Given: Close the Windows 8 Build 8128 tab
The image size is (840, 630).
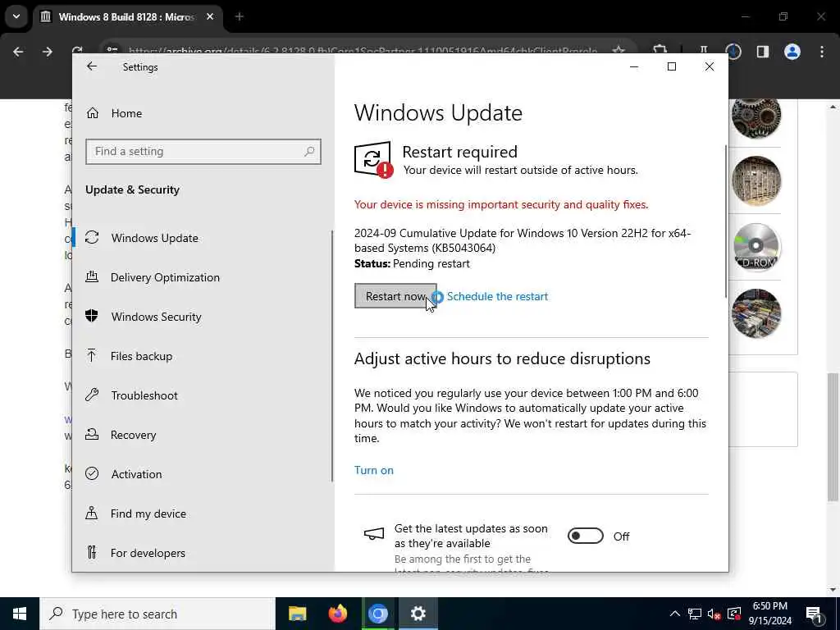Looking at the screenshot, I should 210,17.
